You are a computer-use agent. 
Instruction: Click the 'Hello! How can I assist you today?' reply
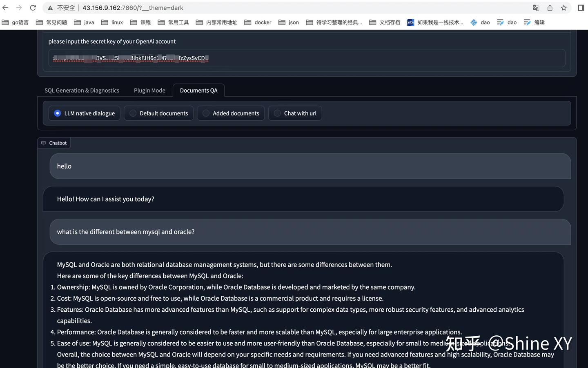click(303, 199)
